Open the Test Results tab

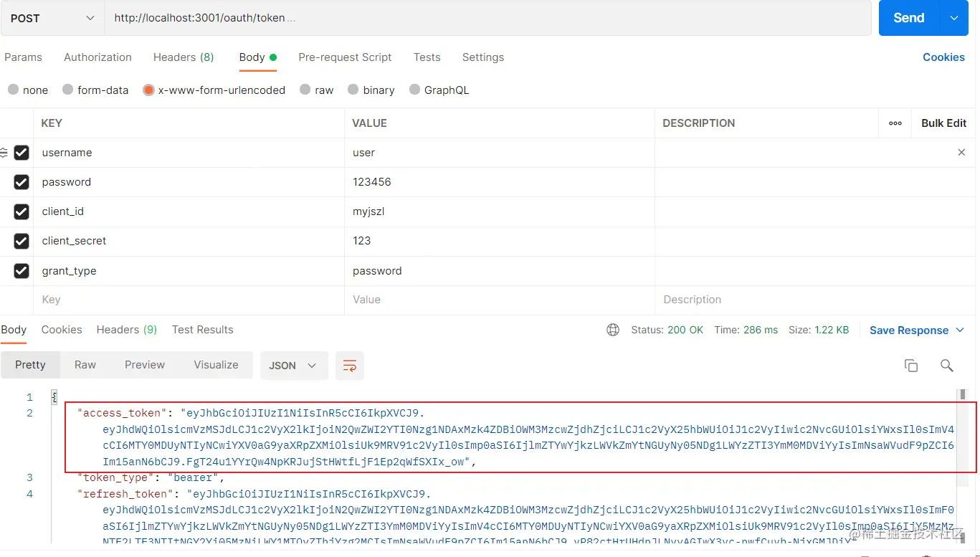203,330
